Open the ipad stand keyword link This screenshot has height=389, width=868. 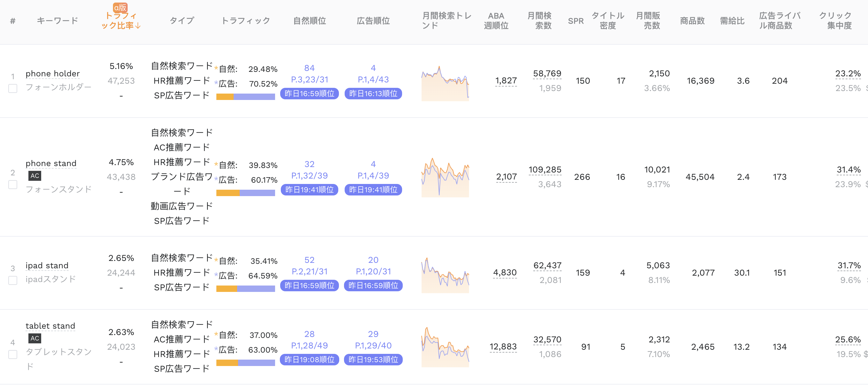click(x=47, y=266)
